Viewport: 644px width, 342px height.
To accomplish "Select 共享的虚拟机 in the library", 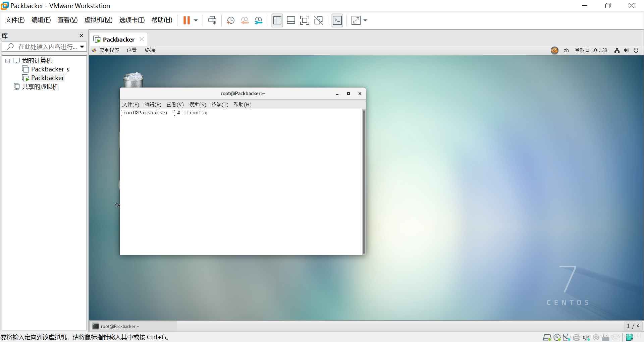I will (36, 87).
